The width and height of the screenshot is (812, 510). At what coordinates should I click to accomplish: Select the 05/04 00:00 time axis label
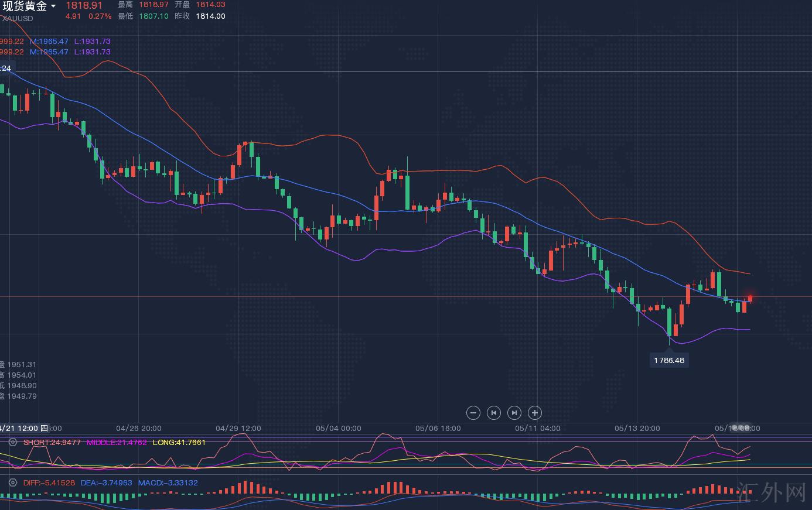(x=339, y=428)
